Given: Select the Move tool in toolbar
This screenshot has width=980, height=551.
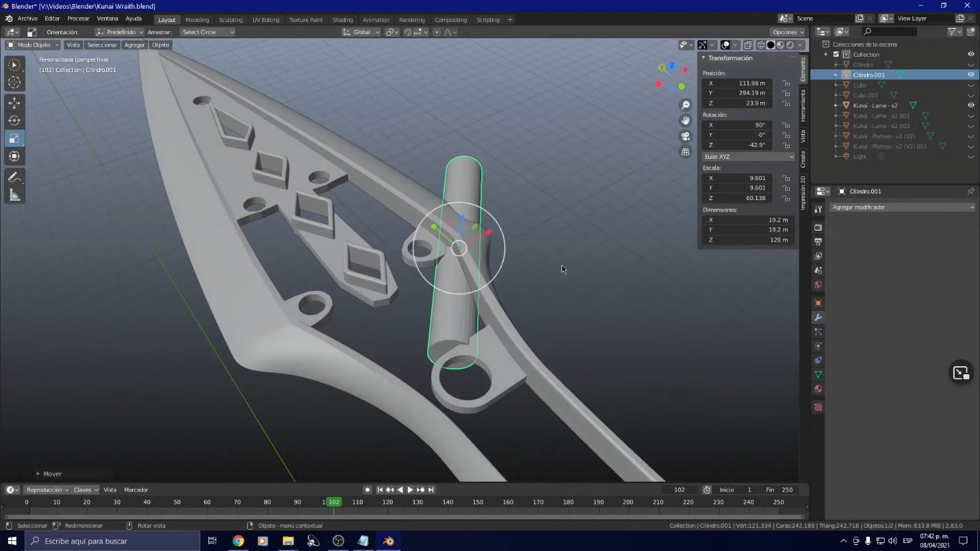Looking at the screenshot, I should point(14,103).
